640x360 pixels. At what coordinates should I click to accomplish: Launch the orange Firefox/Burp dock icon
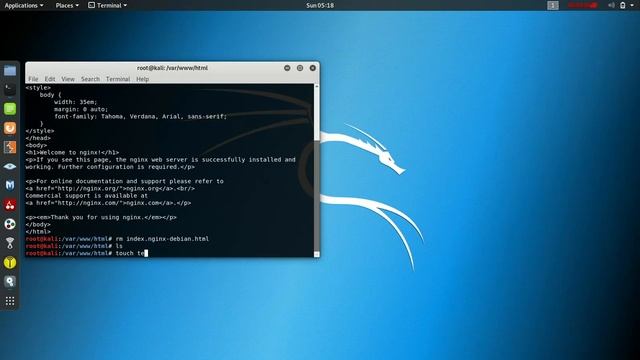(x=10, y=128)
